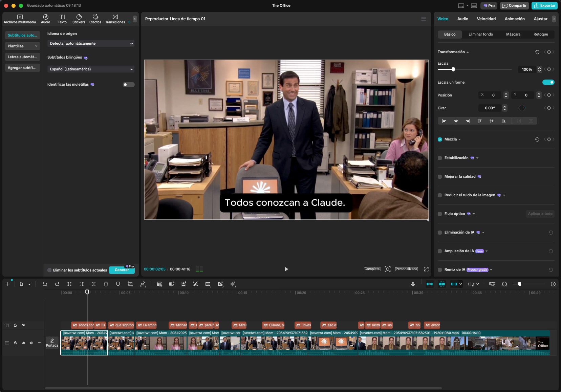Switch to the Velocidad tab

click(486, 19)
